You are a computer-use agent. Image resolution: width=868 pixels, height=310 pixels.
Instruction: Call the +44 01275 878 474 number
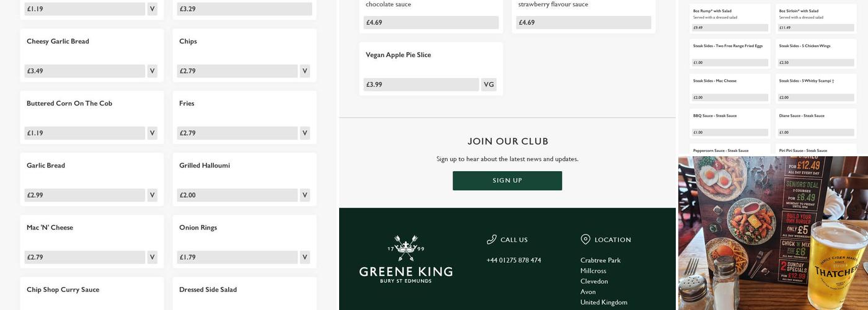pos(513,260)
